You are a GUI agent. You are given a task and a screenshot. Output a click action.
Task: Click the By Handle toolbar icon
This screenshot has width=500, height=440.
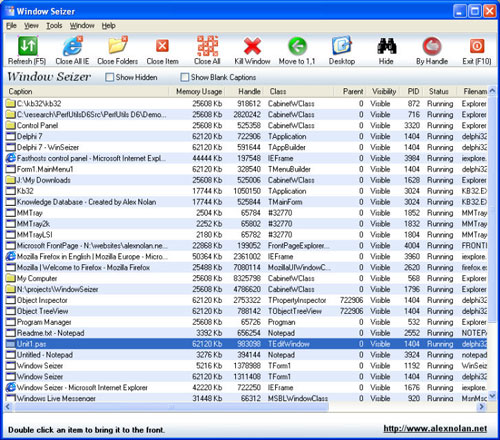click(x=432, y=46)
